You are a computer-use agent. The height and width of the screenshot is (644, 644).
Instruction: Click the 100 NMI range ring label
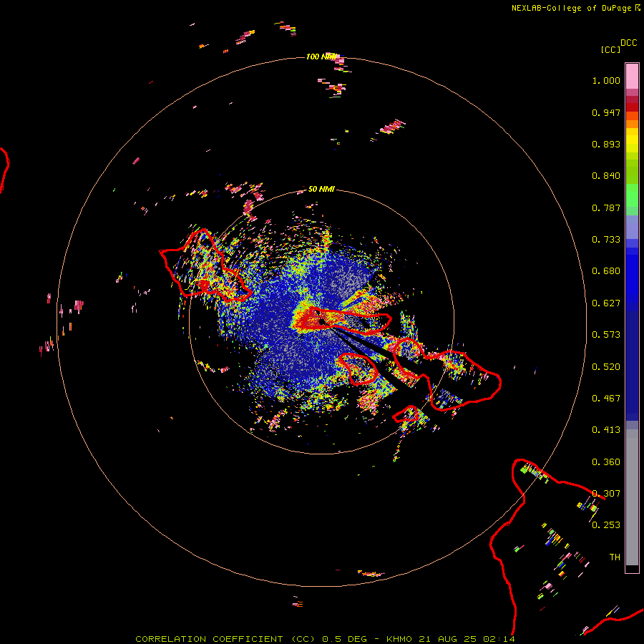pyautogui.click(x=321, y=57)
